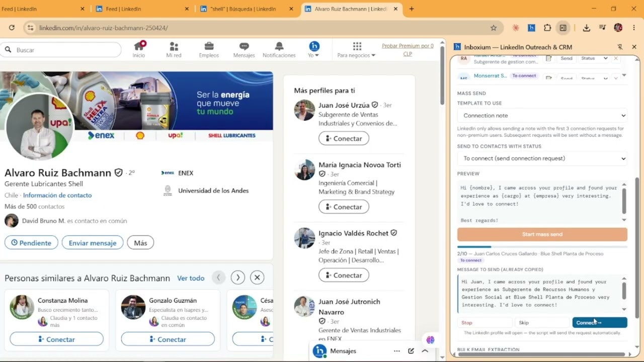Screen dimensions: 644x362
Task: Open the Chrome extensions puzzle icon
Action: tap(547, 28)
